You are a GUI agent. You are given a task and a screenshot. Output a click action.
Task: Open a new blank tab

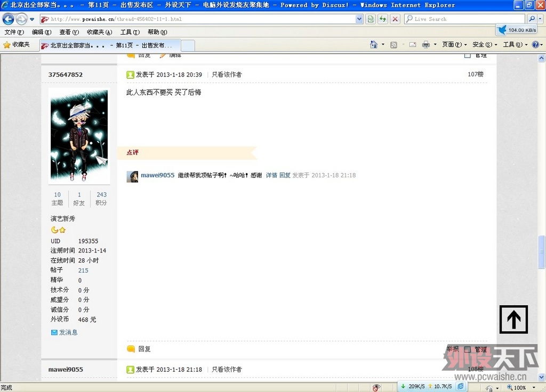coord(188,46)
